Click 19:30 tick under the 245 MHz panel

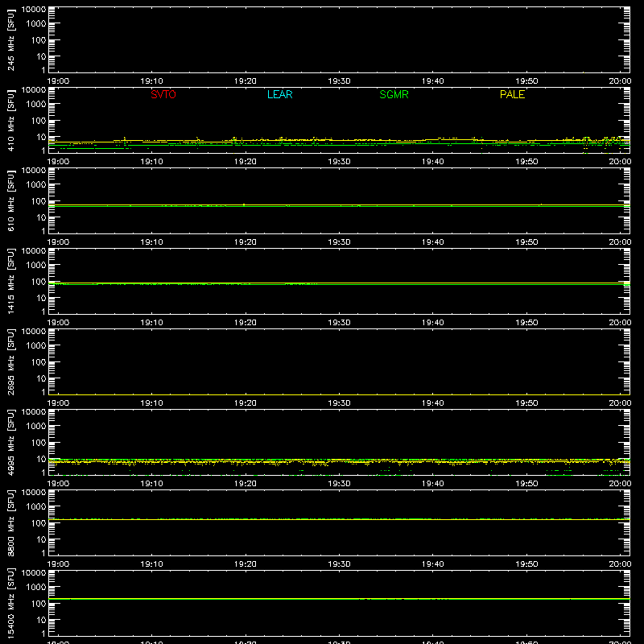pos(339,81)
